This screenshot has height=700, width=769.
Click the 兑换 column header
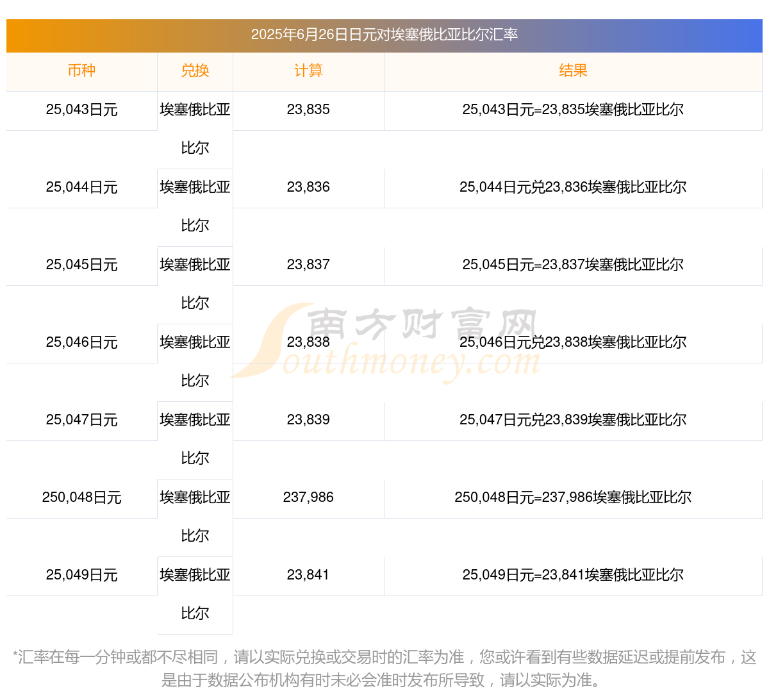[195, 71]
